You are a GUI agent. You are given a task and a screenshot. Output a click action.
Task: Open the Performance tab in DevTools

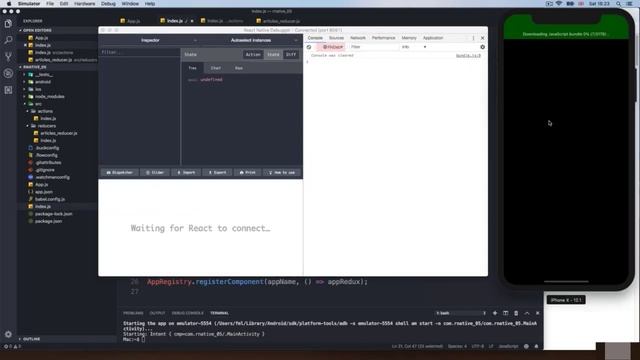click(384, 38)
